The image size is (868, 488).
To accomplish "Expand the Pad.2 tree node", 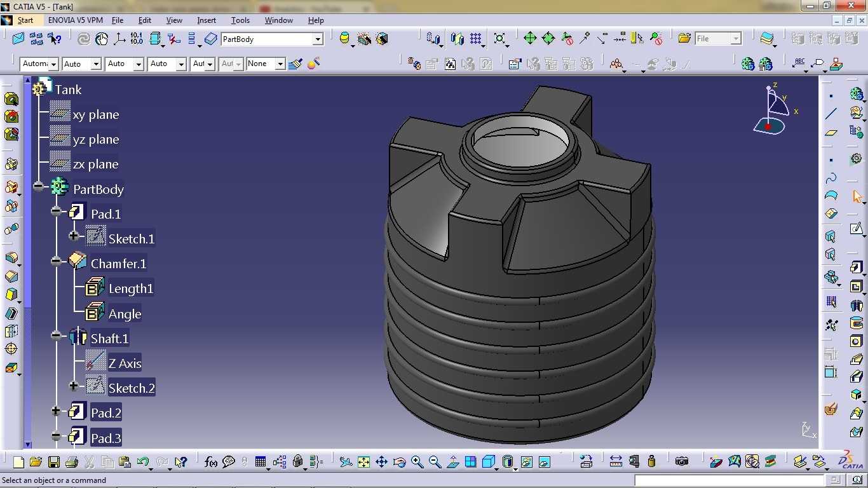I will click(x=57, y=411).
